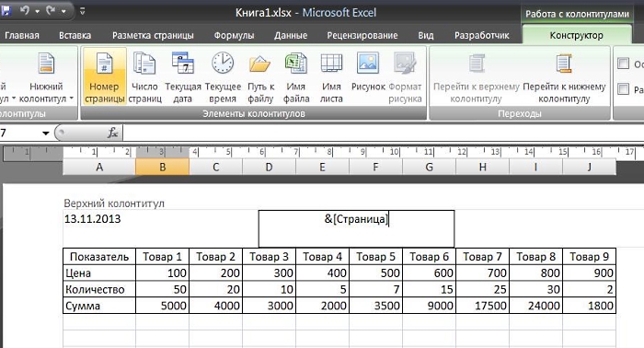644x348 pixels.
Task: Click center header box with &[Страница]
Action: point(356,228)
